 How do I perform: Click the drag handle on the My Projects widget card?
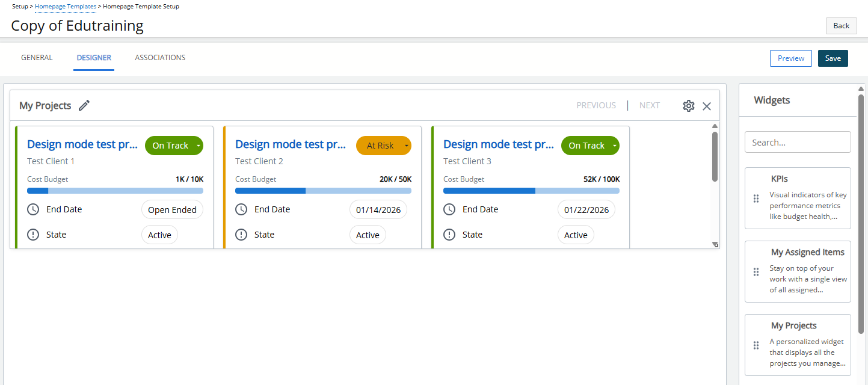(x=756, y=345)
